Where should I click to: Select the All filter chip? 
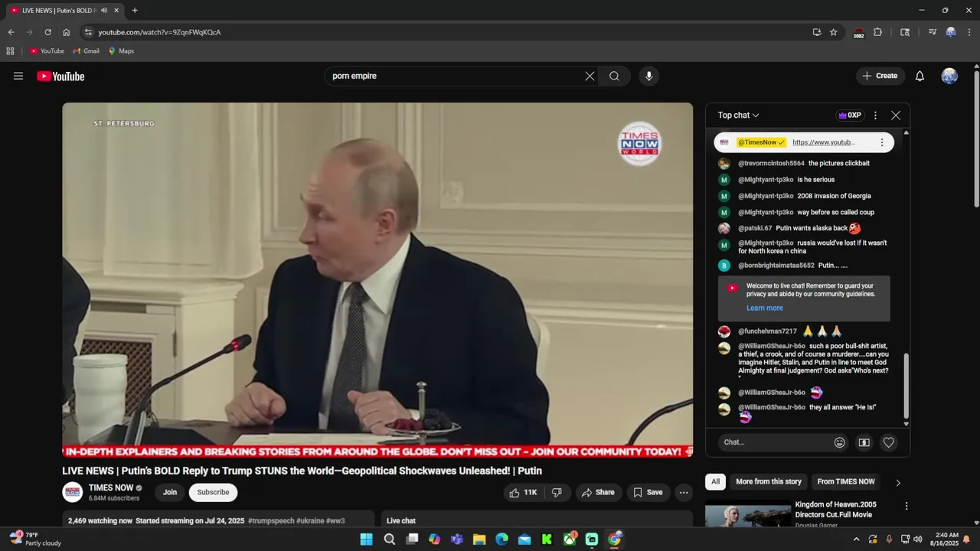(715, 482)
